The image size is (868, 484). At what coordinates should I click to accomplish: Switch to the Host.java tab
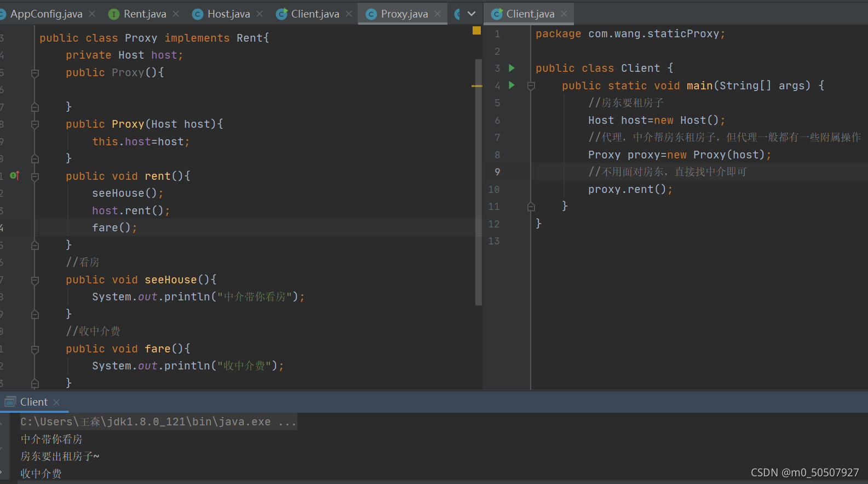[228, 14]
